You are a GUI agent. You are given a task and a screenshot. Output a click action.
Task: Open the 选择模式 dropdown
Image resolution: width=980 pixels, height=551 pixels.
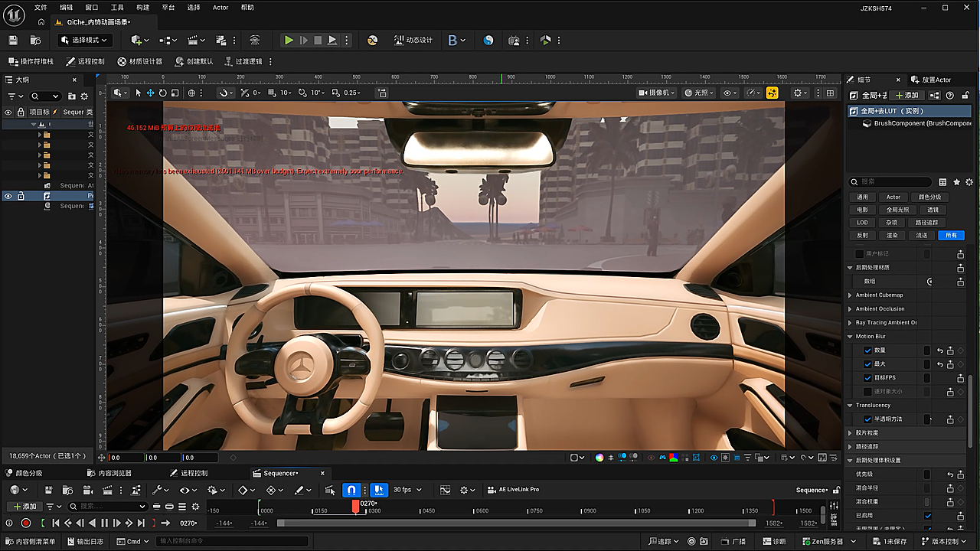click(x=83, y=40)
